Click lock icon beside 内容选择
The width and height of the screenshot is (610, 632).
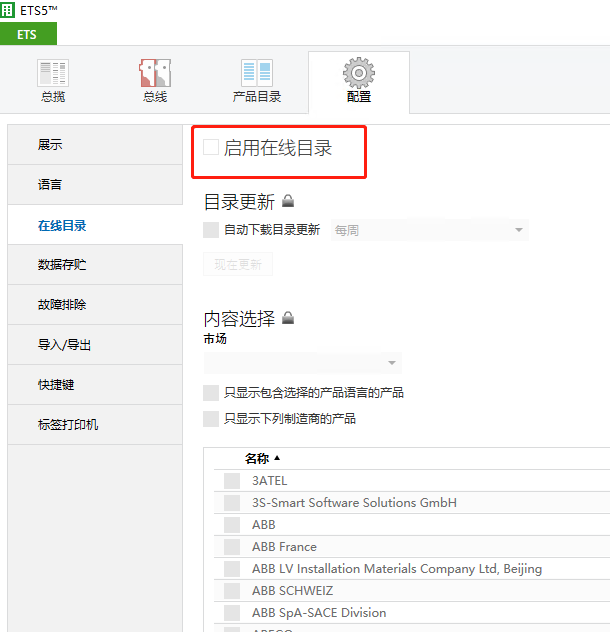click(x=288, y=319)
